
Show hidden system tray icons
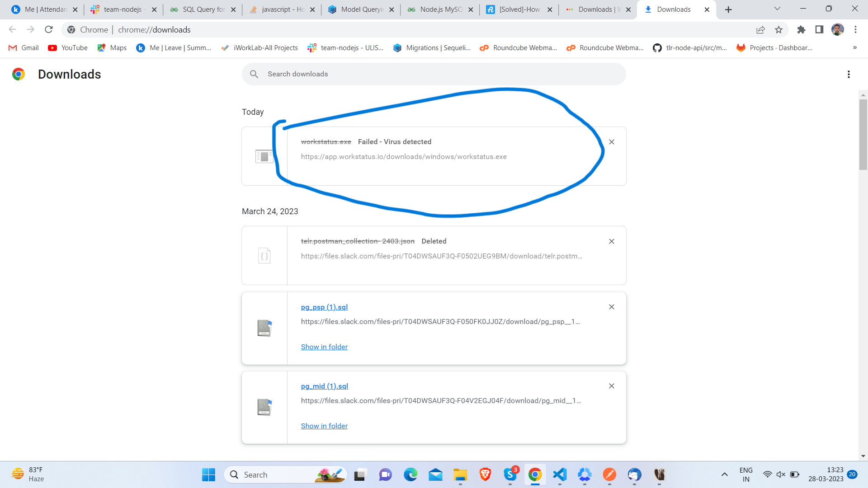(x=724, y=474)
